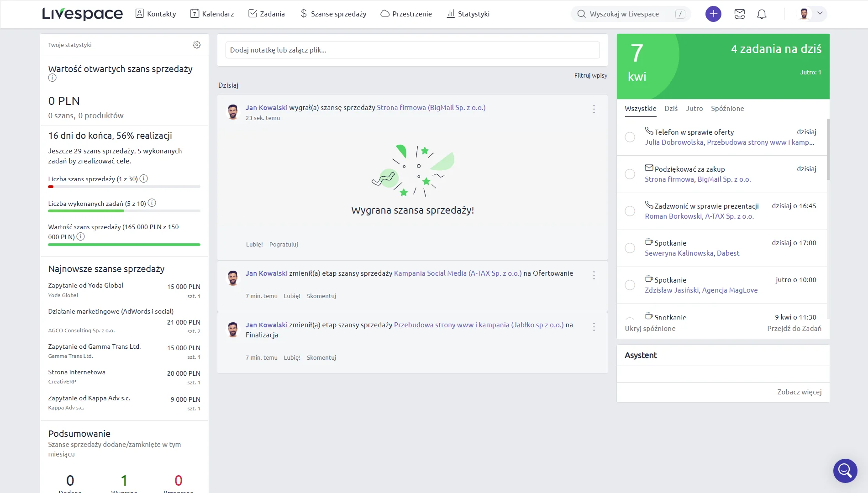
Task: Open the notifications bell icon
Action: (762, 14)
